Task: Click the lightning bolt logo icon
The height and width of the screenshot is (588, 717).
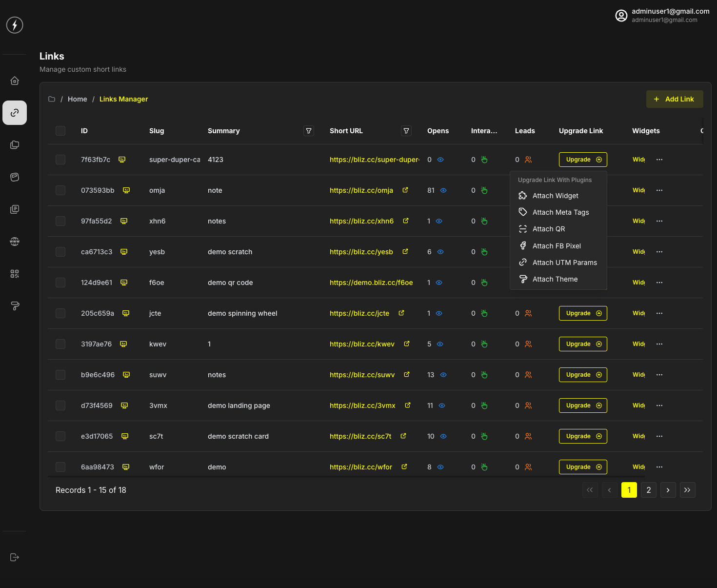Action: [15, 25]
